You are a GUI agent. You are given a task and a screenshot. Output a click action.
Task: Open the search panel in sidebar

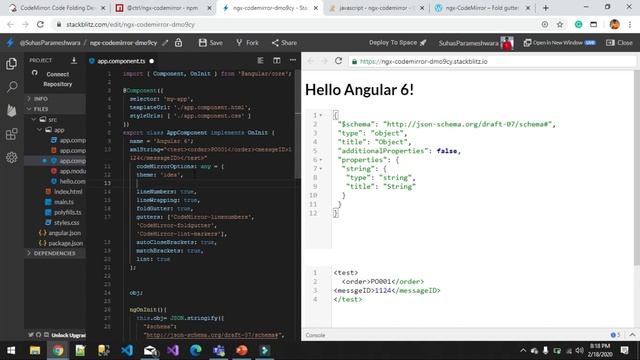pyautogui.click(x=12, y=87)
